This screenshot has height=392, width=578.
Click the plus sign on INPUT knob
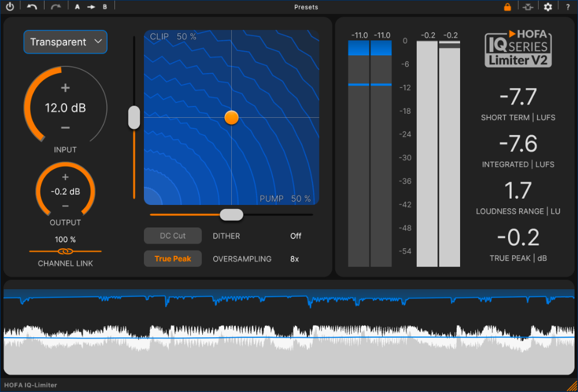[65, 88]
